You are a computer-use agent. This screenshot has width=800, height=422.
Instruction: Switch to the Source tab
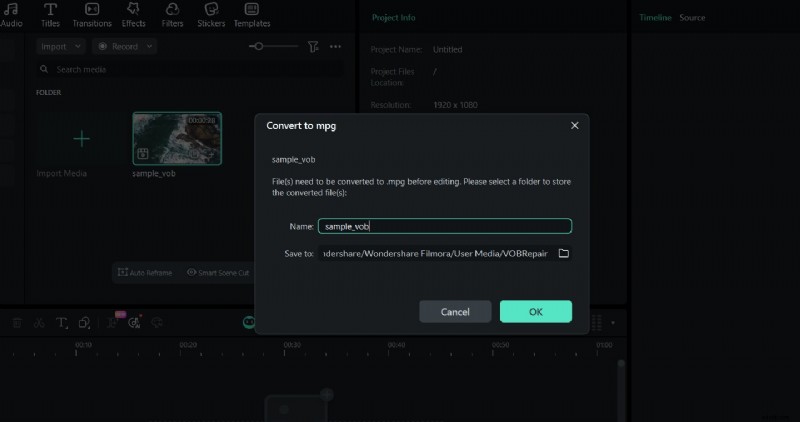692,18
